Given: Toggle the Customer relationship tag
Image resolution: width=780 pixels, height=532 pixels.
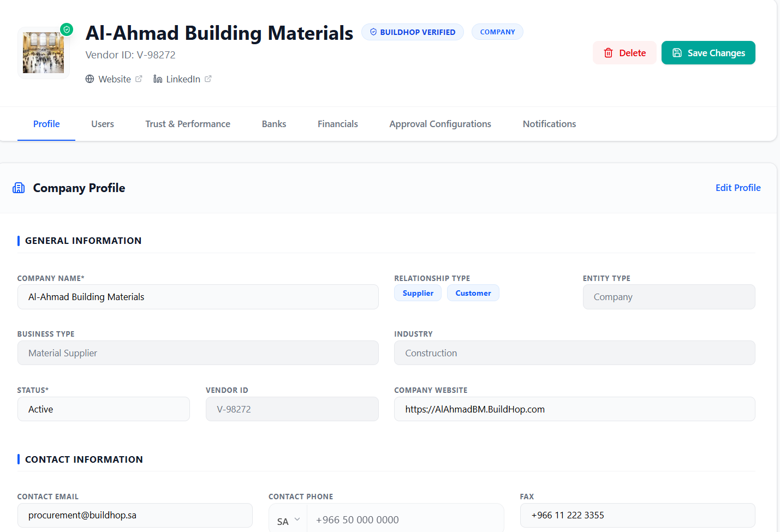Looking at the screenshot, I should tap(473, 293).
